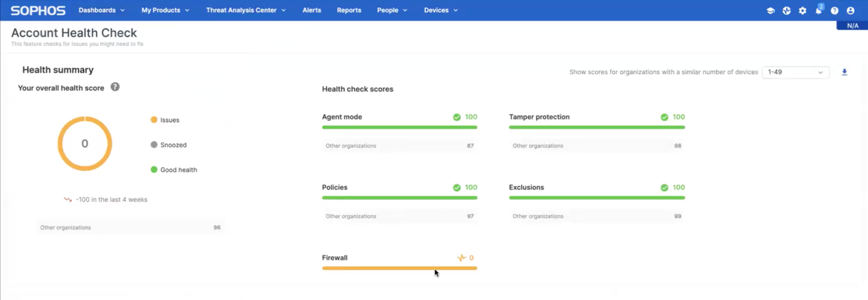868x300 pixels.
Task: Open the settings gear icon
Action: pyautogui.click(x=802, y=10)
